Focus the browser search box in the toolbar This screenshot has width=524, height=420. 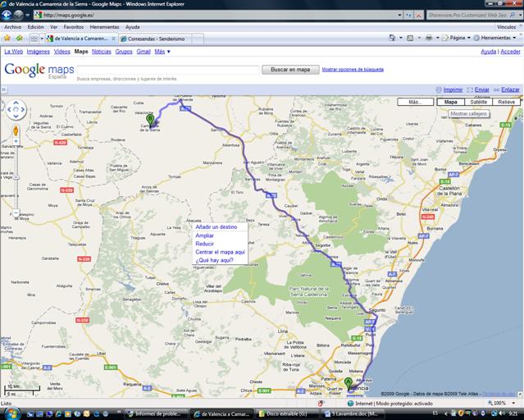pyautogui.click(x=467, y=15)
